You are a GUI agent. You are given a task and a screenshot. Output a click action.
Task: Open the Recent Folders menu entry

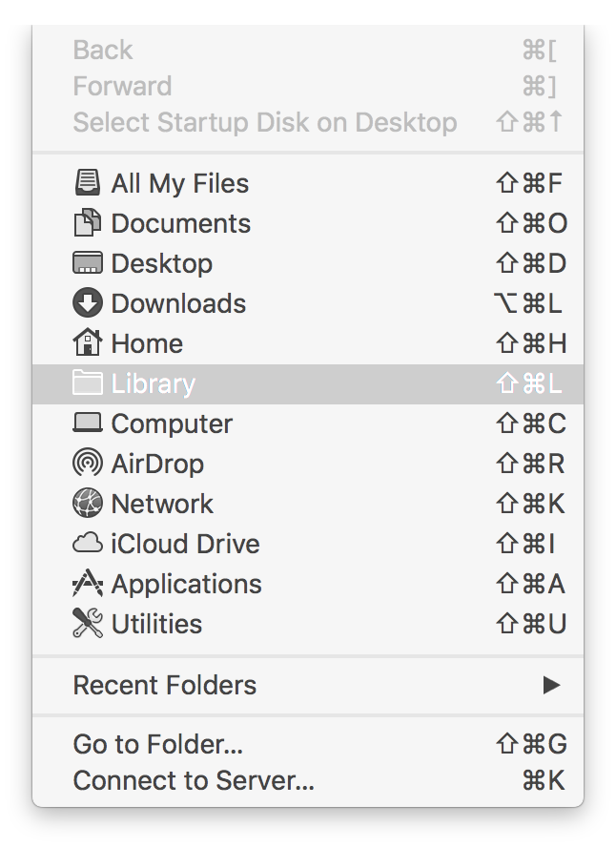point(308,685)
